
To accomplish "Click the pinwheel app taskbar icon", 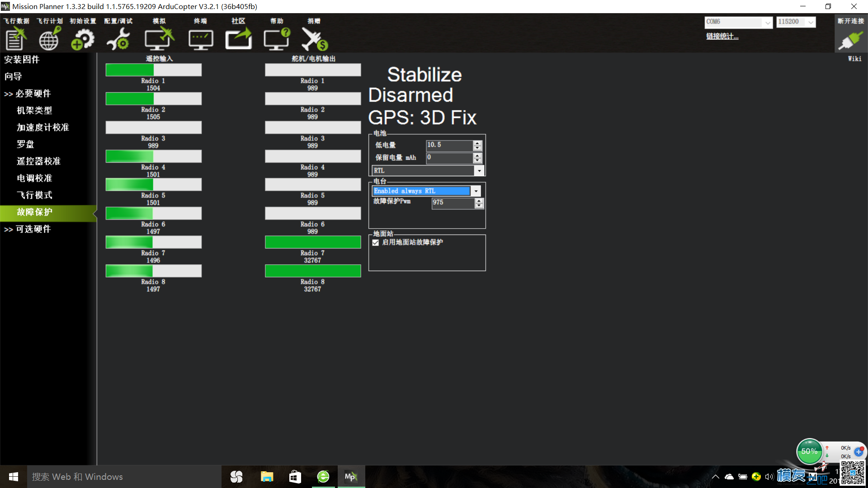I will coord(236,477).
